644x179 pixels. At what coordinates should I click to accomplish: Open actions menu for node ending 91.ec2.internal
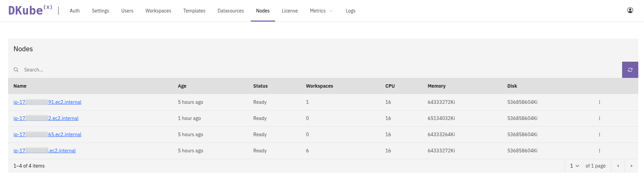tap(599, 102)
